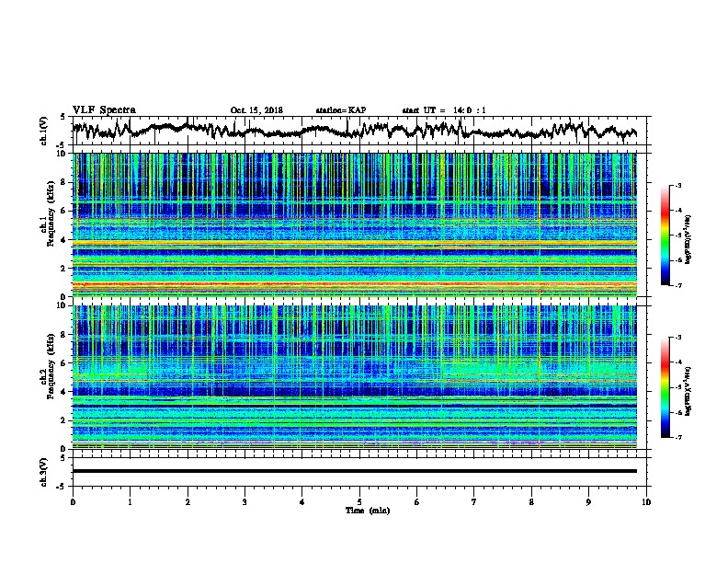Click the ch.1 spectrogram color scale bar
This screenshot has height=563, width=728.
click(665, 236)
